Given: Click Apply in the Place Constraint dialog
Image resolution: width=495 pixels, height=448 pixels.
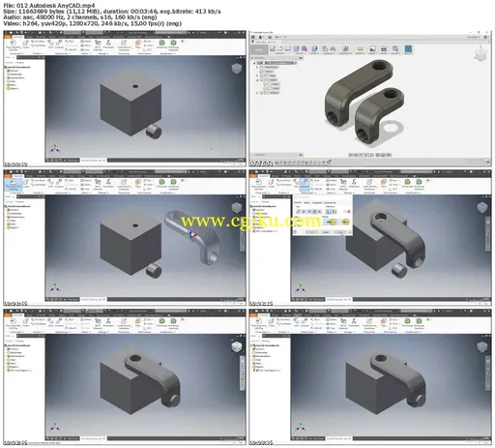Looking at the screenshot, I should (x=339, y=232).
